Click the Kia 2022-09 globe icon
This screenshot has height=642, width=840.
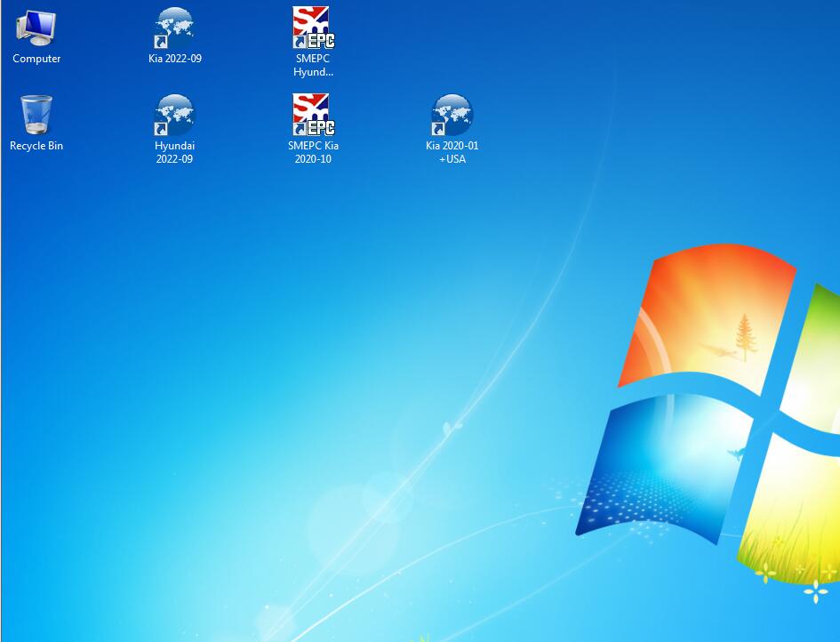(x=175, y=28)
